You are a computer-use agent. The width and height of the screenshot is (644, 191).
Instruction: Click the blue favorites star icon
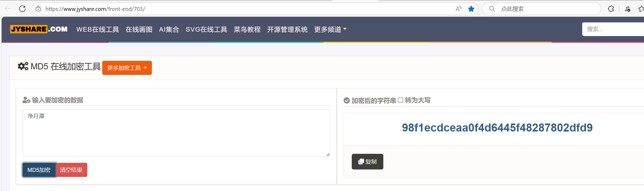pos(471,9)
